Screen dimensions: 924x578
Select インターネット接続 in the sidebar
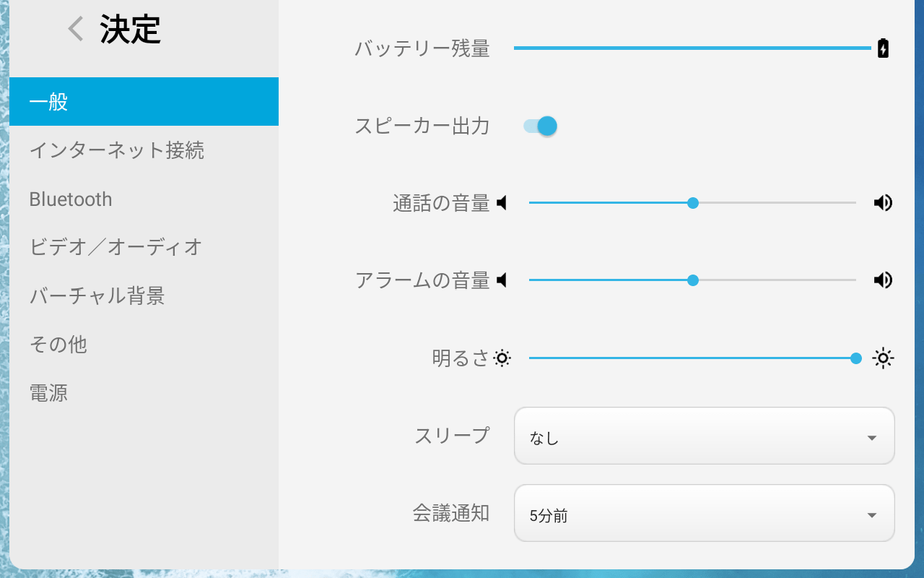(x=117, y=150)
